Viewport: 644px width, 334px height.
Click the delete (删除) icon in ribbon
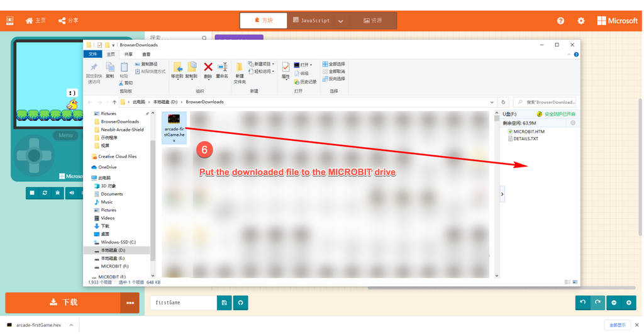coord(208,69)
